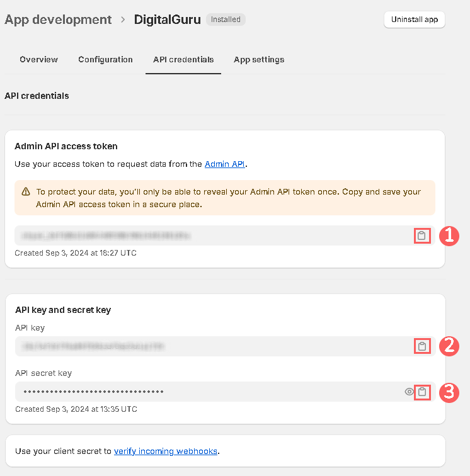Open the verify incoming webhooks link
Viewport: 470px width, 476px height.
coord(166,451)
